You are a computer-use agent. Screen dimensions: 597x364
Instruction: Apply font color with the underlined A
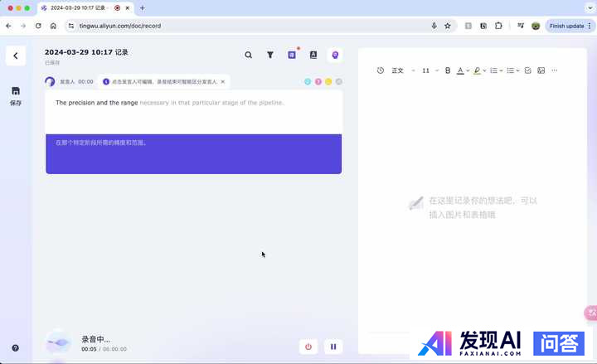point(460,70)
